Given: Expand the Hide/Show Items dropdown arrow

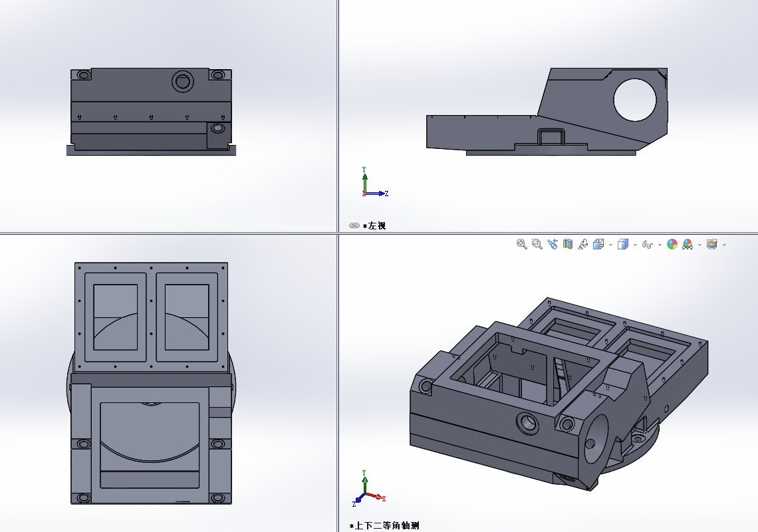Looking at the screenshot, I should pos(660,245).
